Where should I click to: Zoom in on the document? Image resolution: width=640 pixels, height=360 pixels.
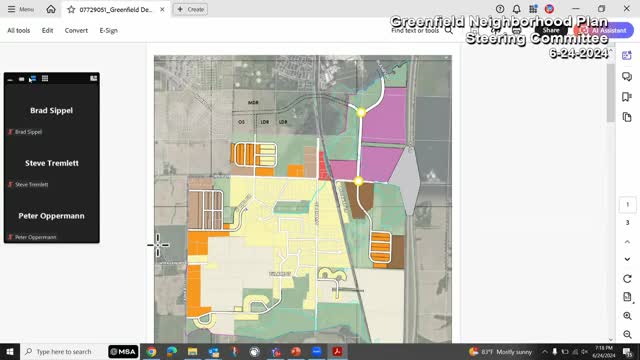[x=627, y=316]
